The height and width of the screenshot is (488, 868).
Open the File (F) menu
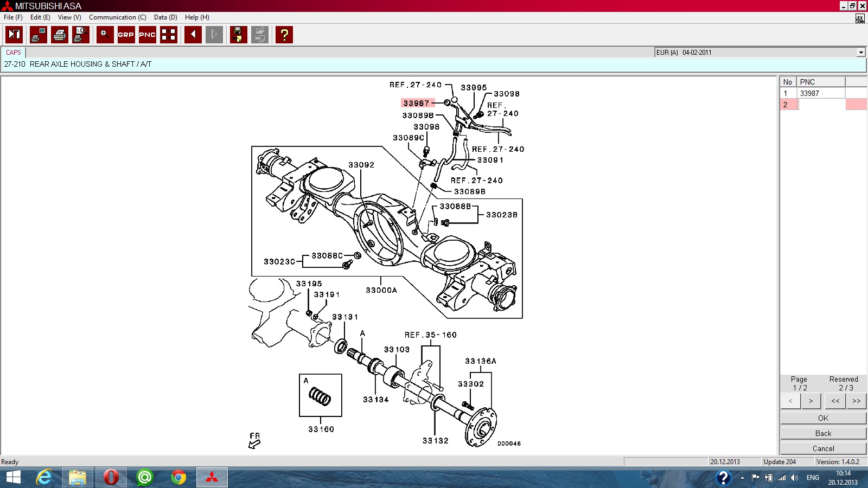pyautogui.click(x=13, y=17)
